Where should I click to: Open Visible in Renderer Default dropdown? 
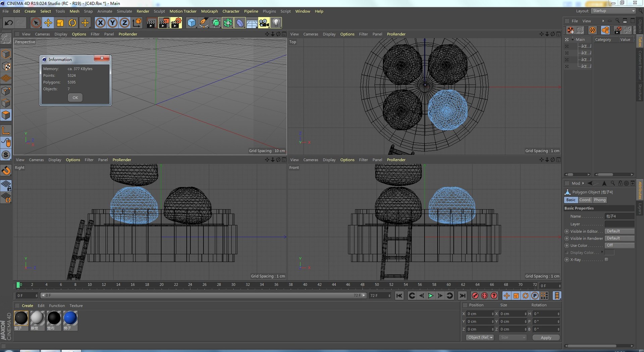tap(620, 238)
